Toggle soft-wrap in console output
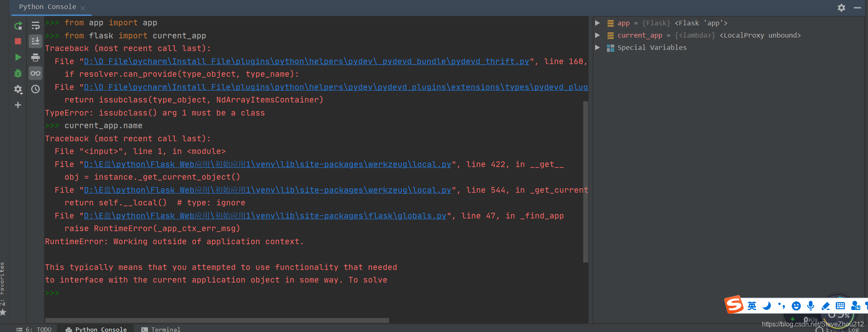The image size is (868, 332). [35, 26]
